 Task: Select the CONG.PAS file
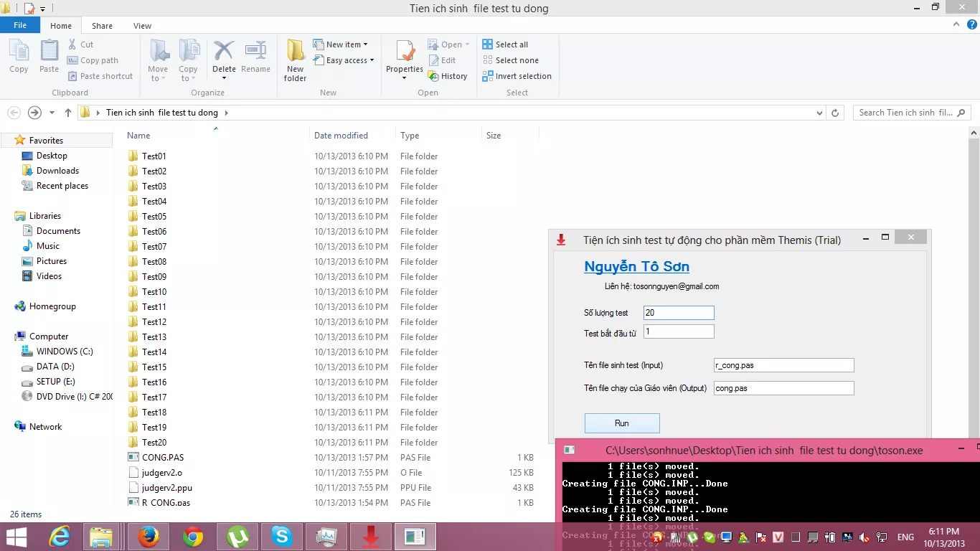(163, 458)
